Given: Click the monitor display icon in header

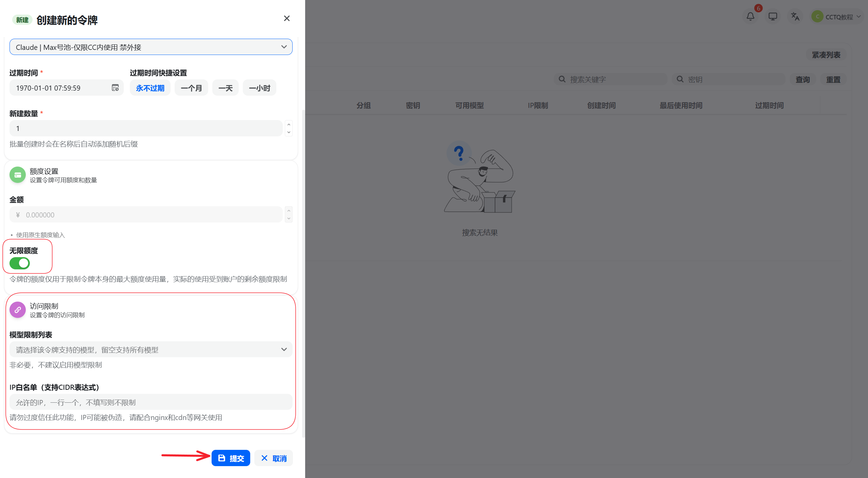Looking at the screenshot, I should coord(773,16).
